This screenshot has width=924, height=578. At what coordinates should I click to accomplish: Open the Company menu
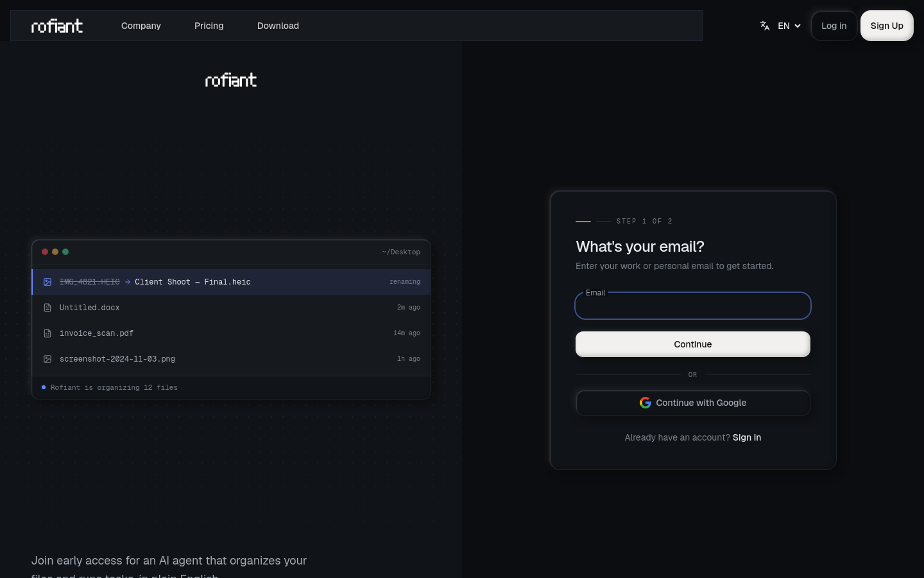141,26
